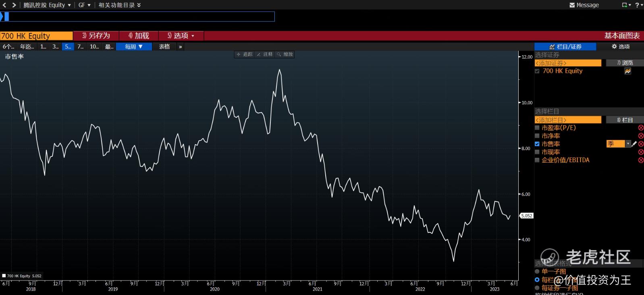Click the 追踪 crosshair tool

tap(244, 54)
